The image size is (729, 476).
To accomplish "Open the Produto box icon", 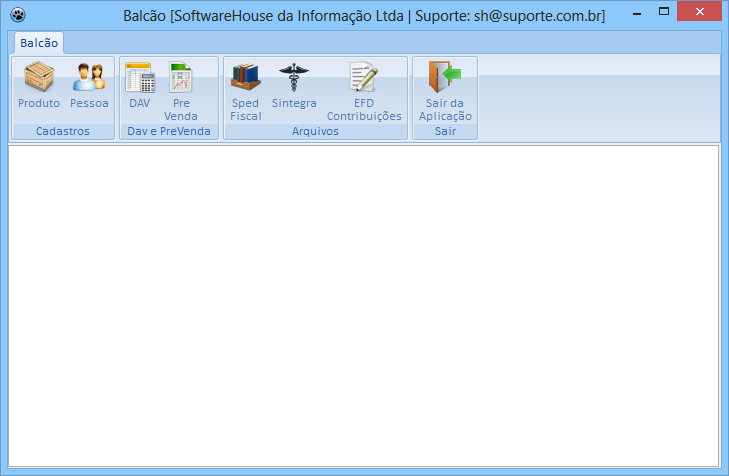I will [x=39, y=77].
